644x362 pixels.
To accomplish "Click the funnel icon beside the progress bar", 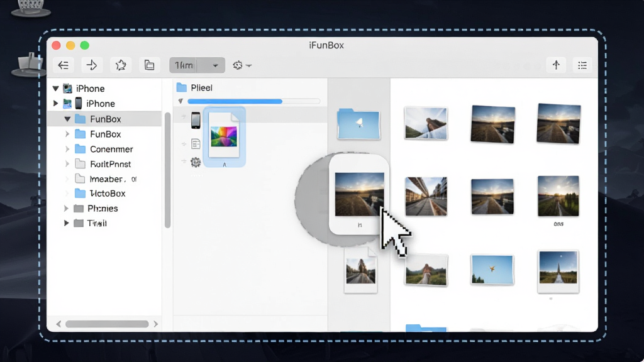I will [180, 101].
